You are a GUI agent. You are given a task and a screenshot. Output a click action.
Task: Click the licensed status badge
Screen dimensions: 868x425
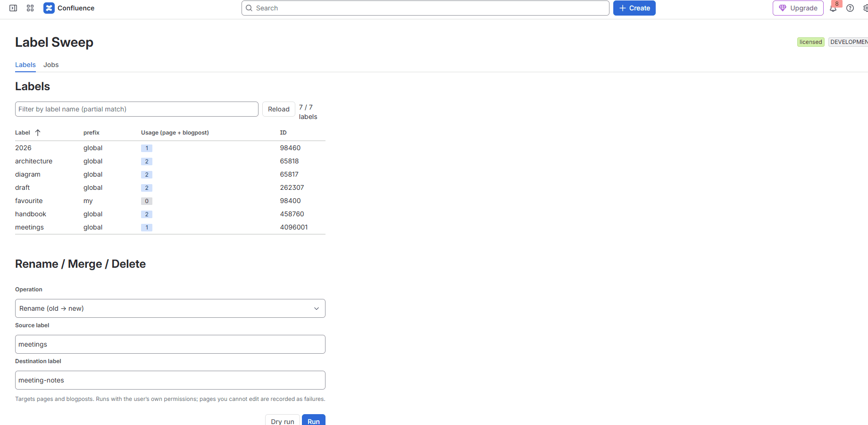coord(810,42)
